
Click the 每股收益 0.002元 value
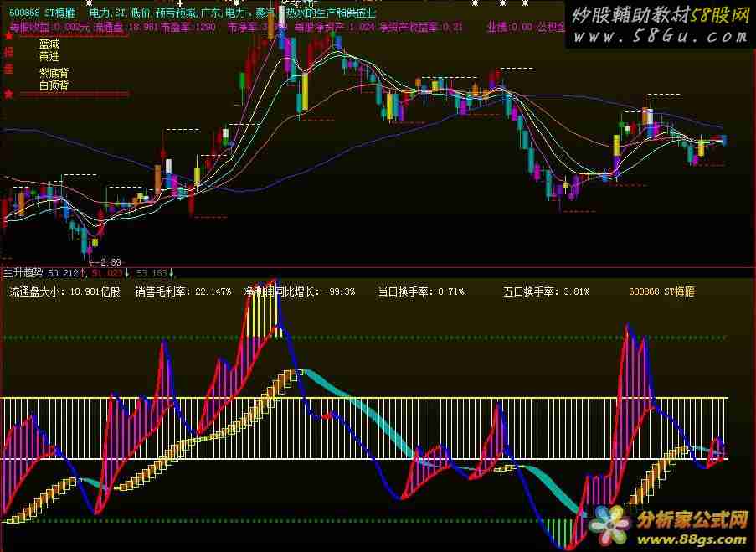(49, 27)
